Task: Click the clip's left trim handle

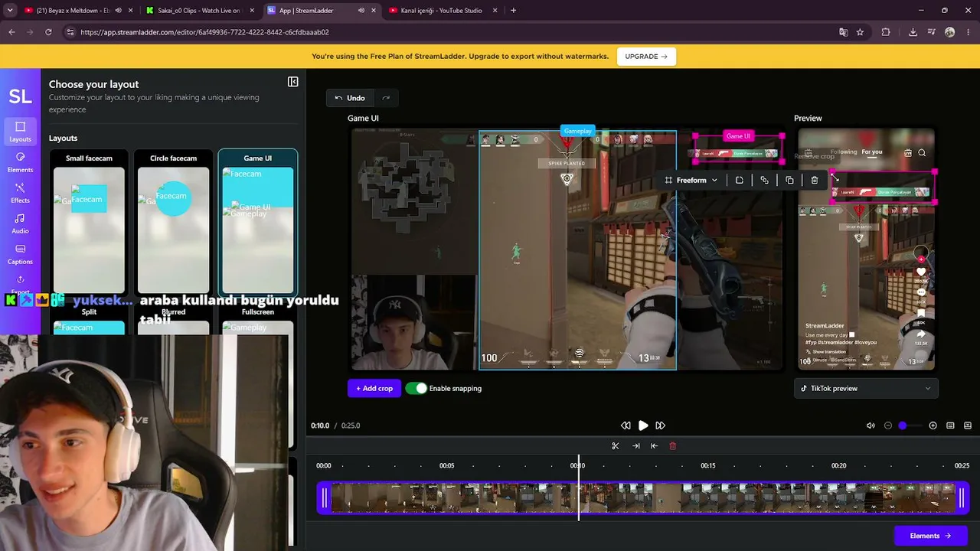Action: pos(324,498)
